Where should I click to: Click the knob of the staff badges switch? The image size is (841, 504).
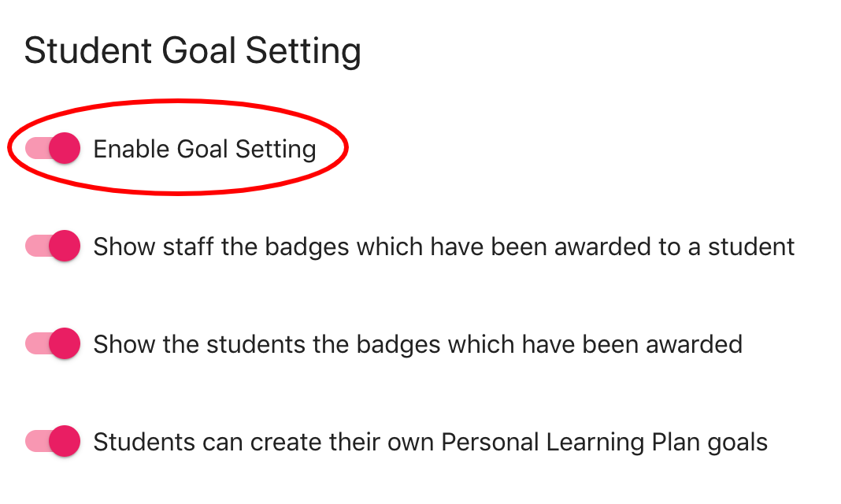[65, 246]
